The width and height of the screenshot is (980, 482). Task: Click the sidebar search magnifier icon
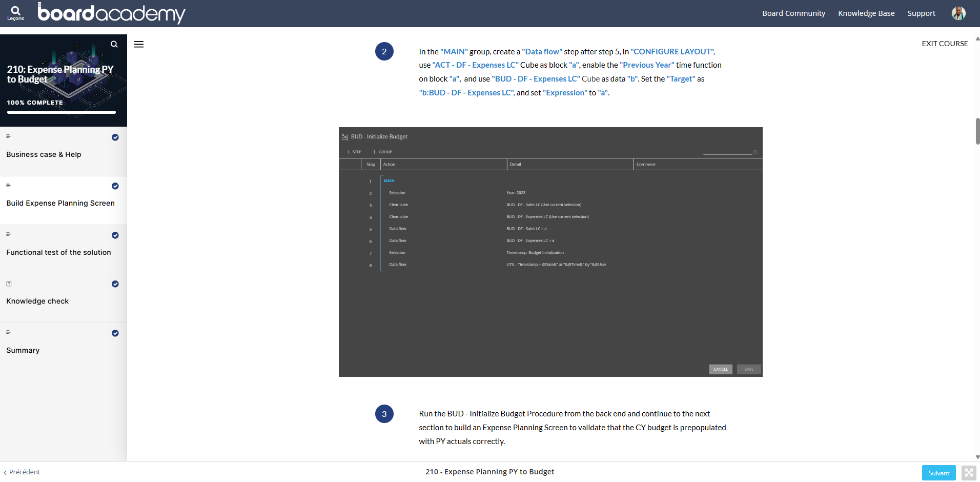tap(114, 44)
